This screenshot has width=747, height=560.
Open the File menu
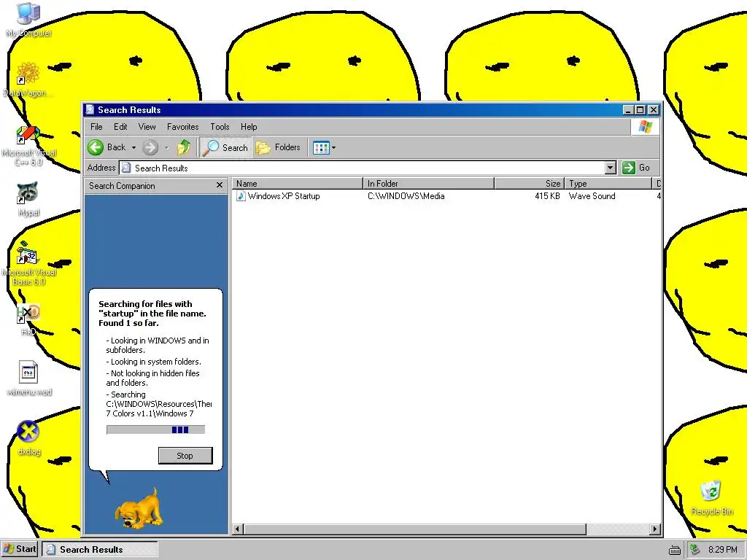(x=96, y=127)
